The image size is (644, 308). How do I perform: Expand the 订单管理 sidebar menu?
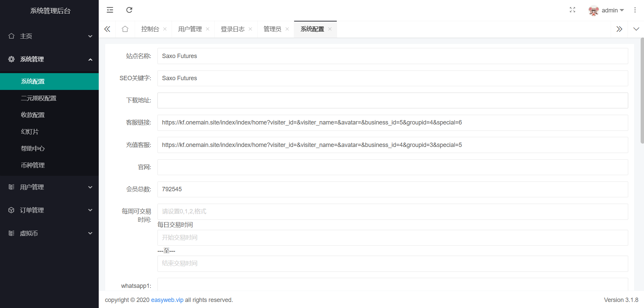coord(49,210)
